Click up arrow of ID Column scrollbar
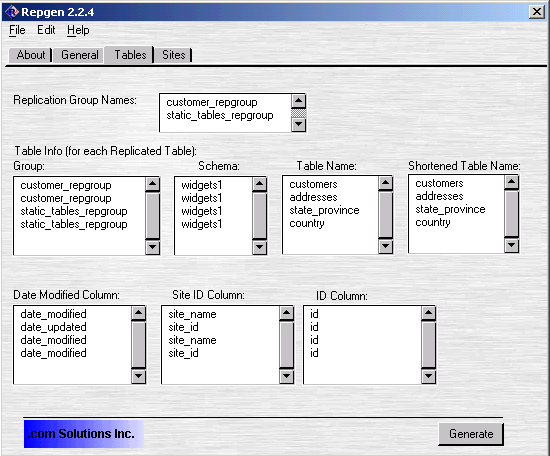The image size is (550, 456). (428, 313)
